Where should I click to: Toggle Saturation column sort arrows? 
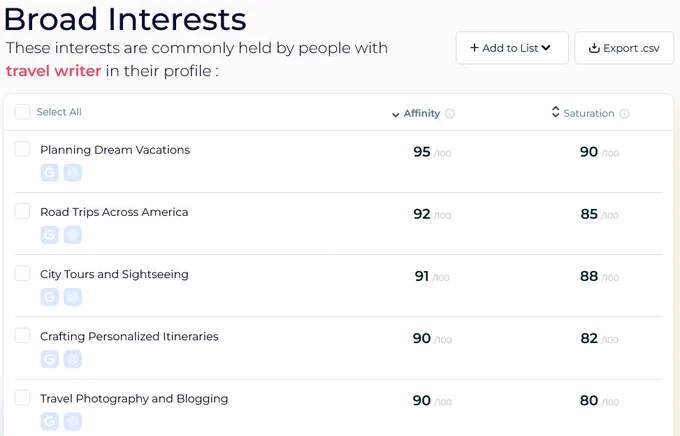(555, 112)
